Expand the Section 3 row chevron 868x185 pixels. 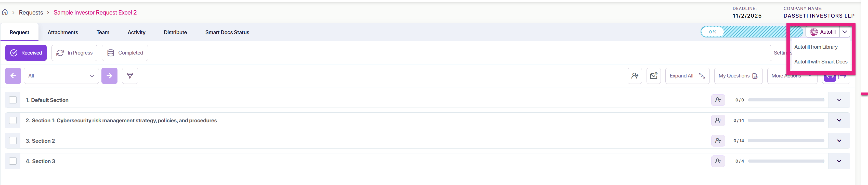pyautogui.click(x=839, y=161)
